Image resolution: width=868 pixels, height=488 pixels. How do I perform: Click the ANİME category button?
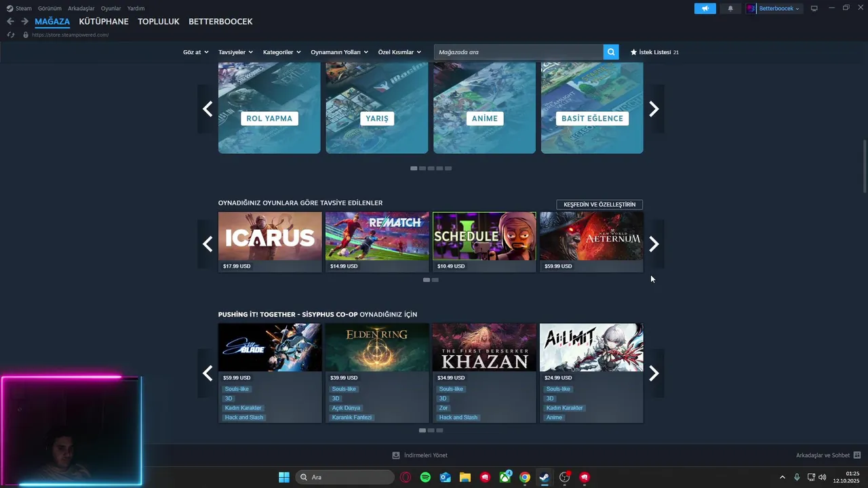tap(485, 118)
